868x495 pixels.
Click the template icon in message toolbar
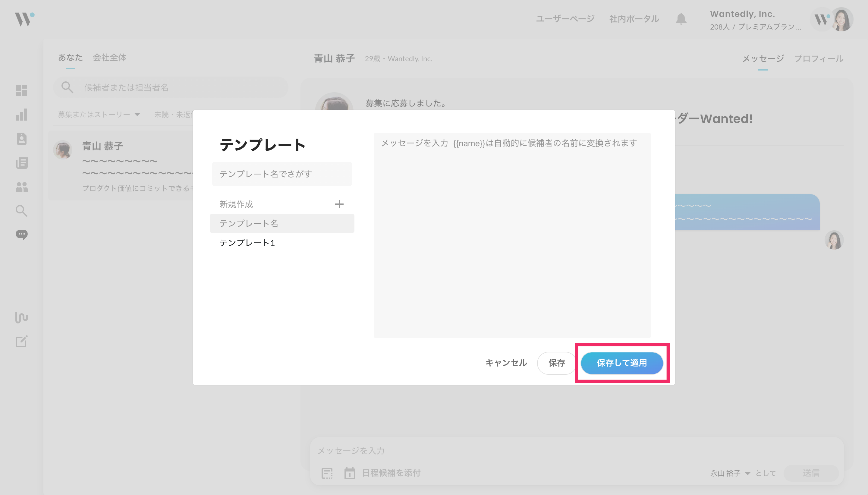pyautogui.click(x=327, y=473)
